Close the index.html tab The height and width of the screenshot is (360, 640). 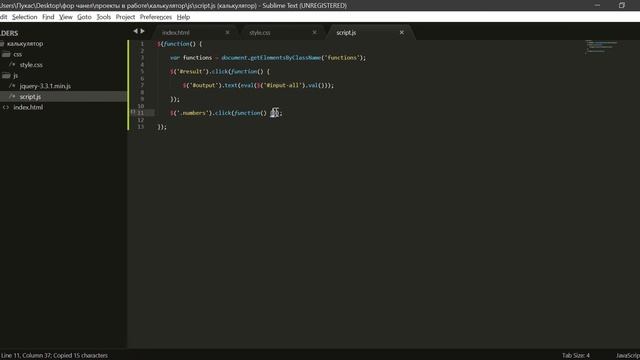227,33
